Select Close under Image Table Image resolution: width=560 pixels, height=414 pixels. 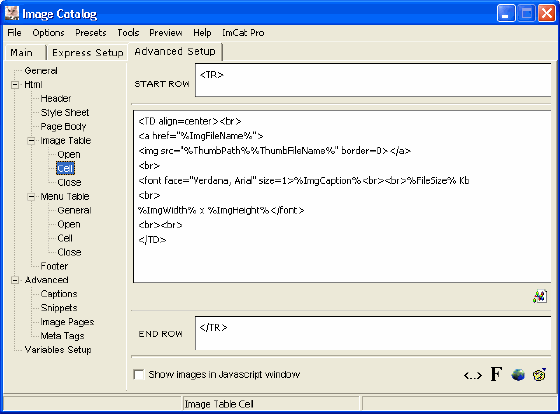pos(69,182)
